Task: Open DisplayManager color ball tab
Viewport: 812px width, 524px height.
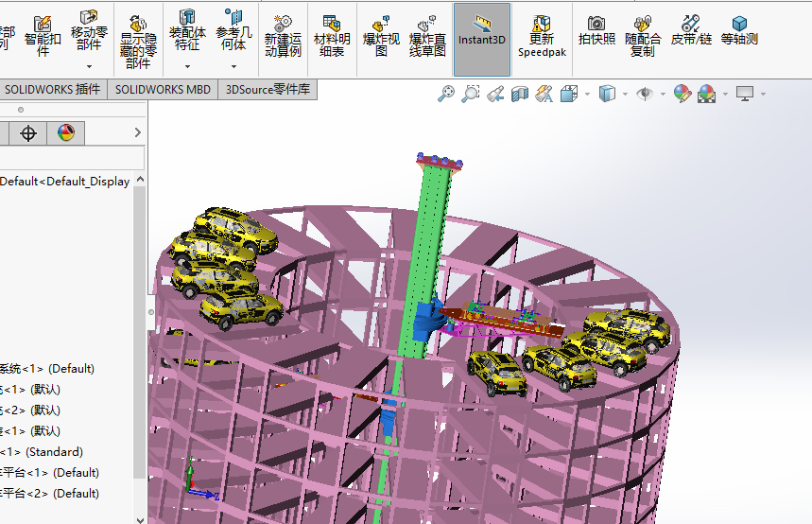Action: click(66, 133)
